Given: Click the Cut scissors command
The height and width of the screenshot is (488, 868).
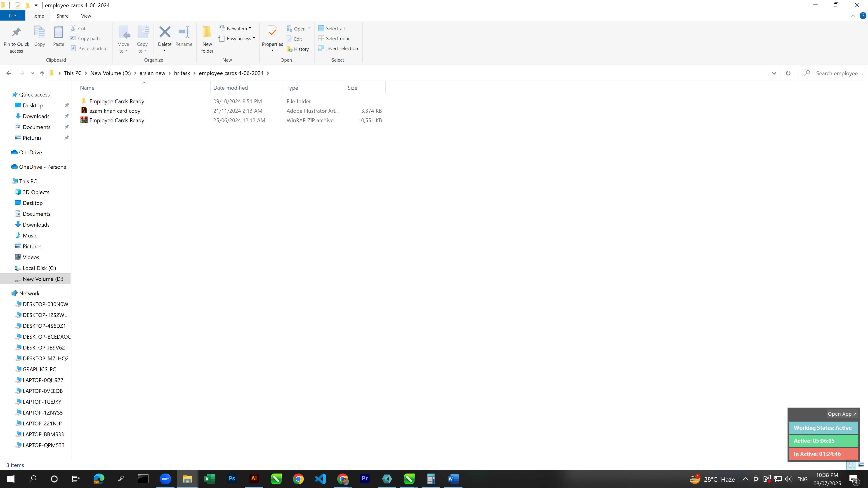Looking at the screenshot, I should 78,29.
